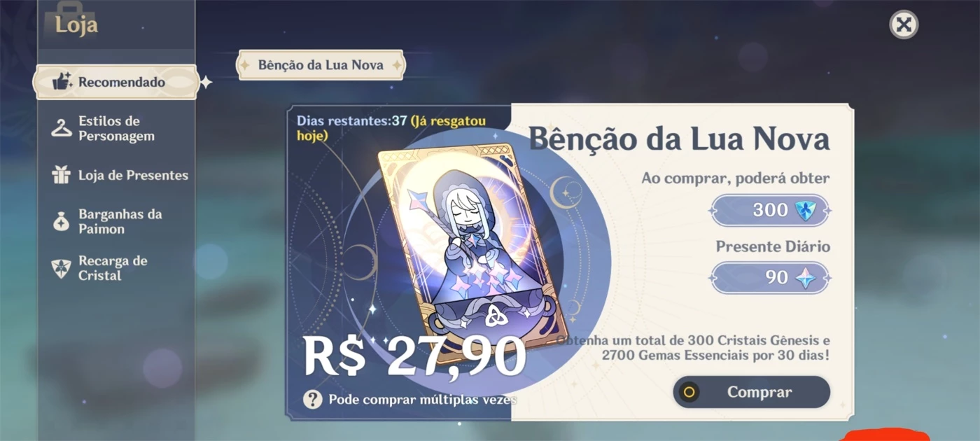Click the Comprar button
The image size is (980, 441).
752,392
